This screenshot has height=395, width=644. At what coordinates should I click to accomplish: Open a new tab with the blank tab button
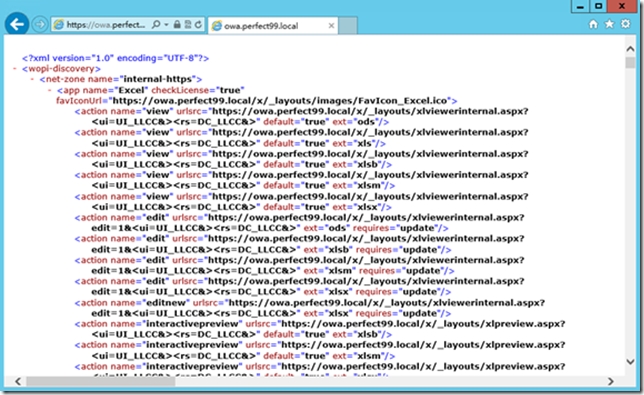click(348, 26)
